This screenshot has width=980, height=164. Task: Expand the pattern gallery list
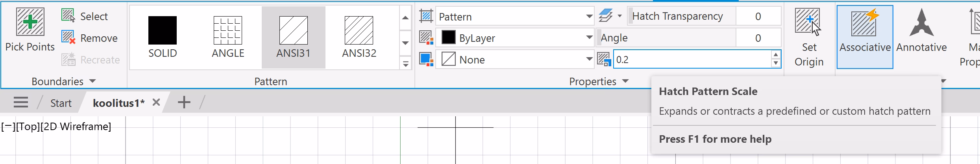[406, 63]
